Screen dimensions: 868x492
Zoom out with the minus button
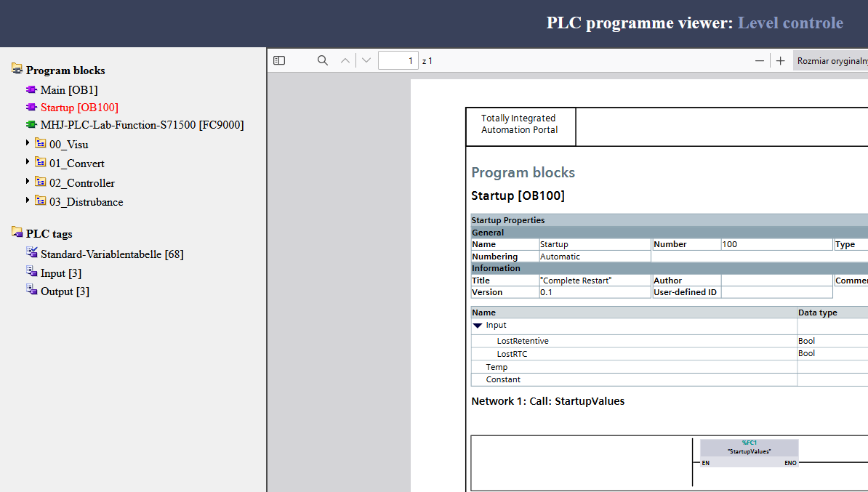tap(760, 60)
